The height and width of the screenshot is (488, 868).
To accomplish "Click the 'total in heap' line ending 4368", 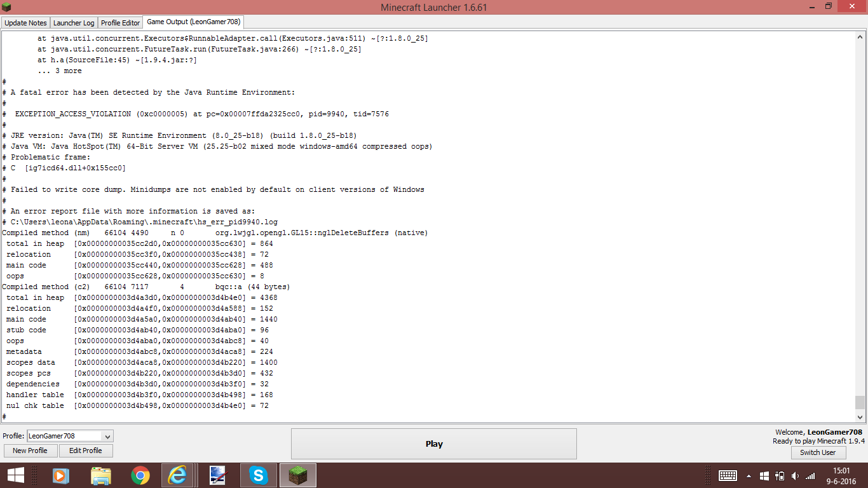I will click(142, 298).
